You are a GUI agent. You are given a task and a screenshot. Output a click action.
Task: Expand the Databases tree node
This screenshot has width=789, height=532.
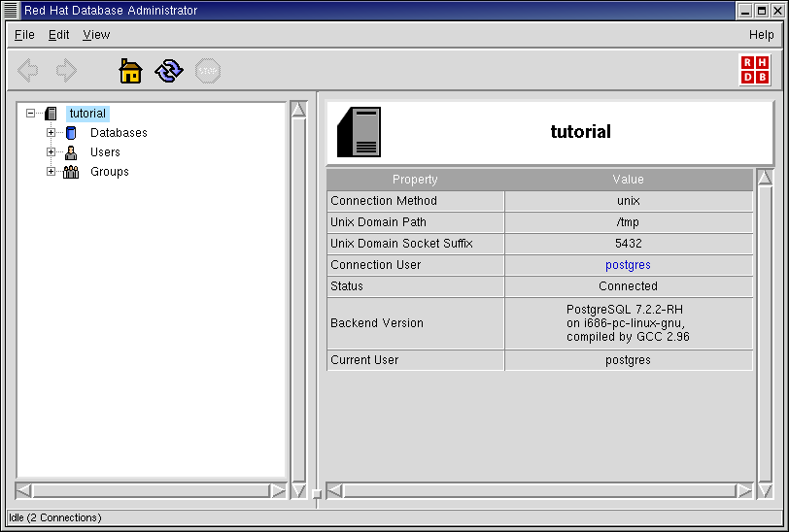click(x=51, y=133)
